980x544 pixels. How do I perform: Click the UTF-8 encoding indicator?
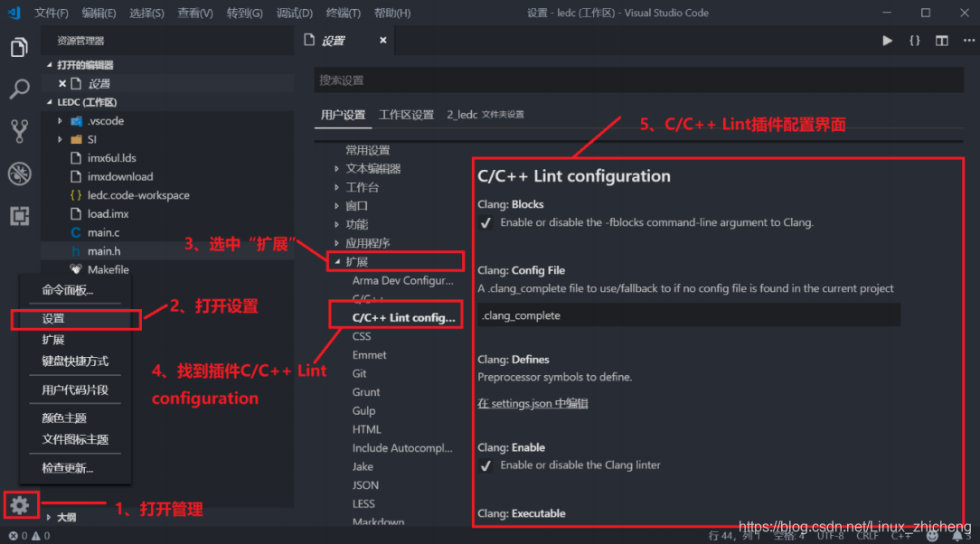(x=830, y=536)
